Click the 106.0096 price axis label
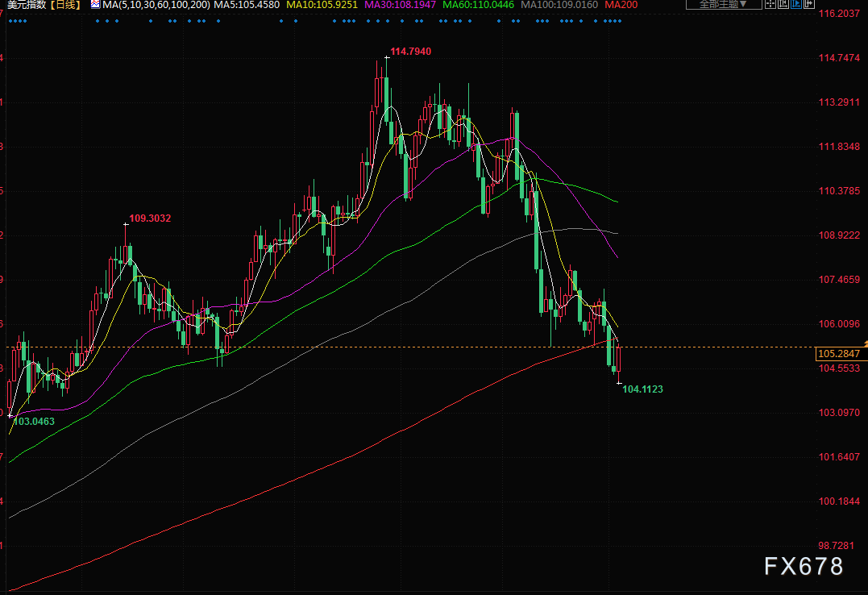 click(839, 323)
